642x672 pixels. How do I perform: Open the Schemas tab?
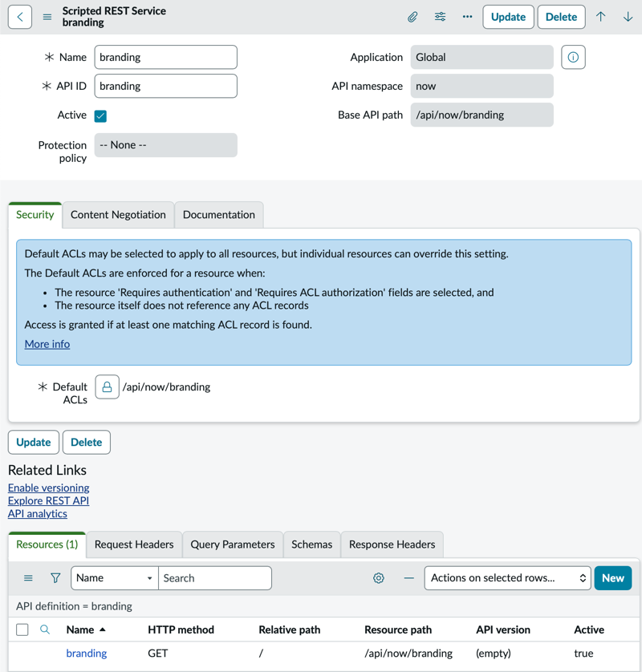coord(312,544)
